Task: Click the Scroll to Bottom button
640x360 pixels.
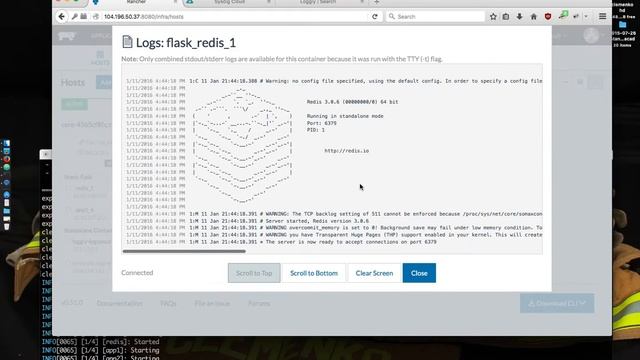Action: coord(314,273)
